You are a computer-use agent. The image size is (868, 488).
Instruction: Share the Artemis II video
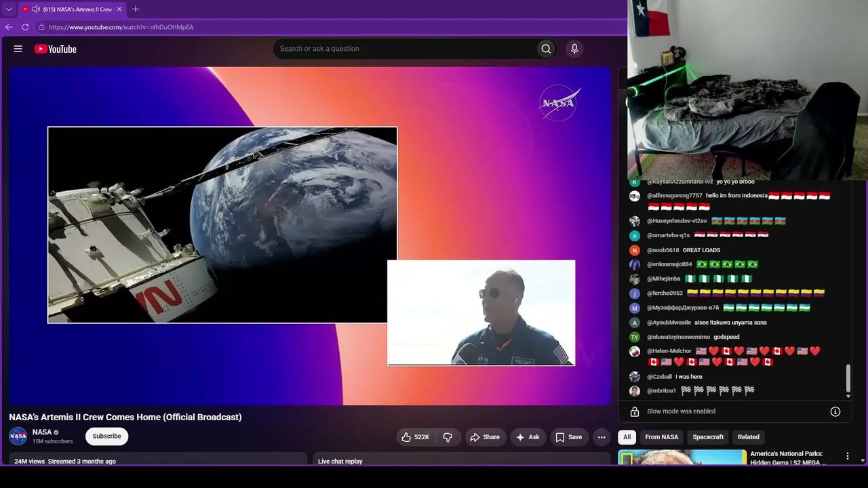pos(485,437)
